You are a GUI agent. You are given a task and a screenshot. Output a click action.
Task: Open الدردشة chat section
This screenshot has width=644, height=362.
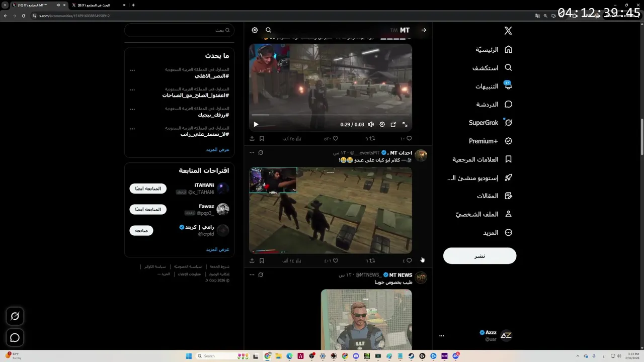pyautogui.click(x=494, y=105)
